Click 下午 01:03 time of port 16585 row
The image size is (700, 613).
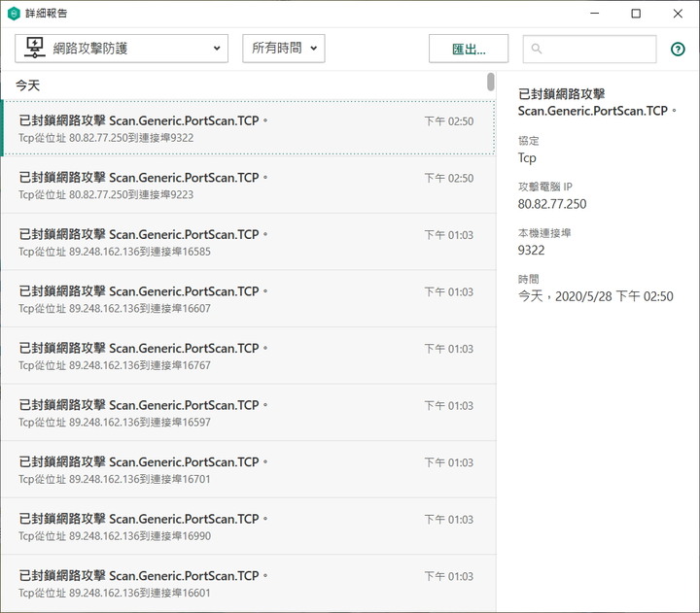pos(448,235)
